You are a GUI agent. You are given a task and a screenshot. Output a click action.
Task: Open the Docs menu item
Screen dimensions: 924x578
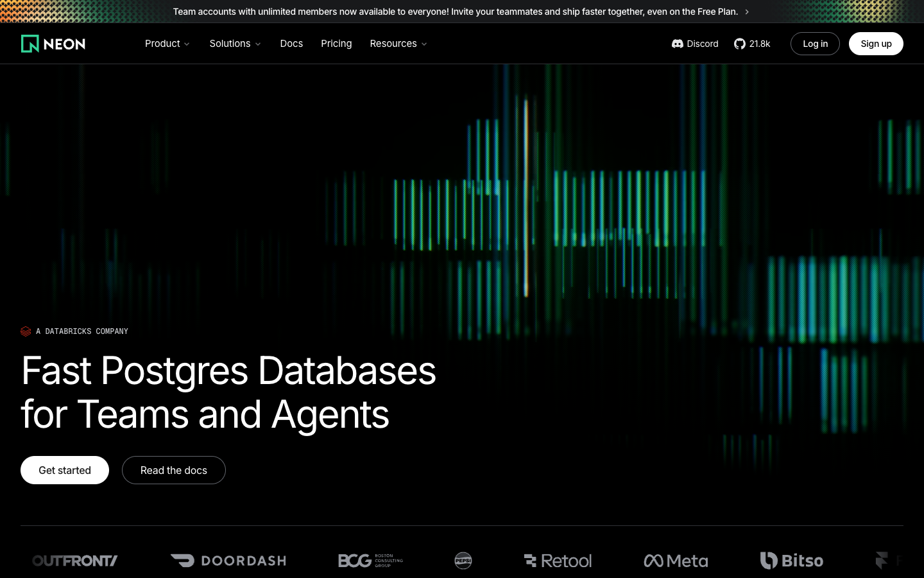coord(291,44)
